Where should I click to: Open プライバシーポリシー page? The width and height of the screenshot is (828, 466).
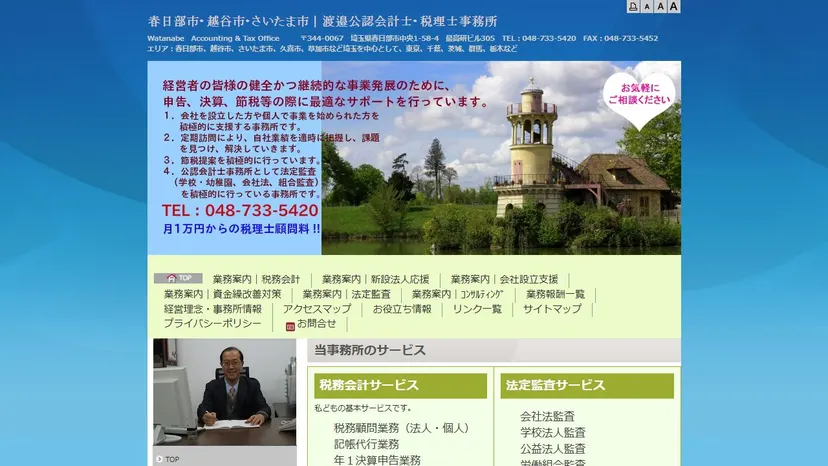pyautogui.click(x=212, y=323)
